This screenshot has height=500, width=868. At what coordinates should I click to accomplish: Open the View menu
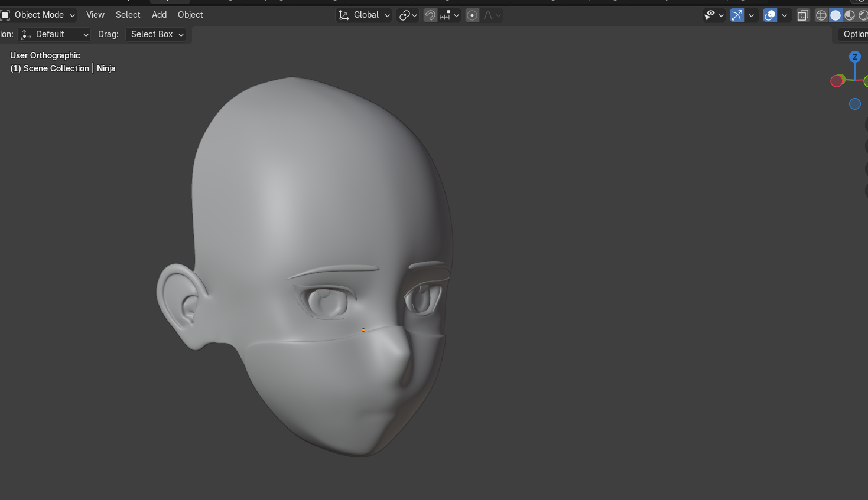click(x=95, y=15)
